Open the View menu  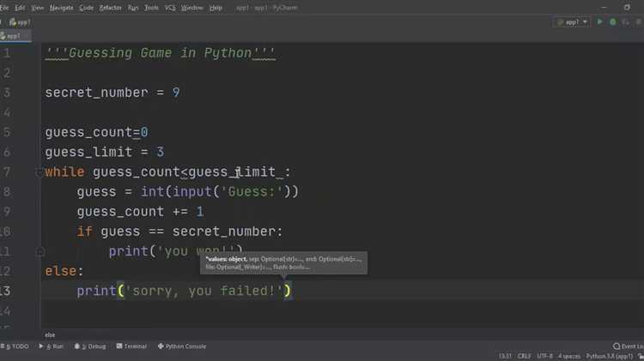(x=38, y=8)
